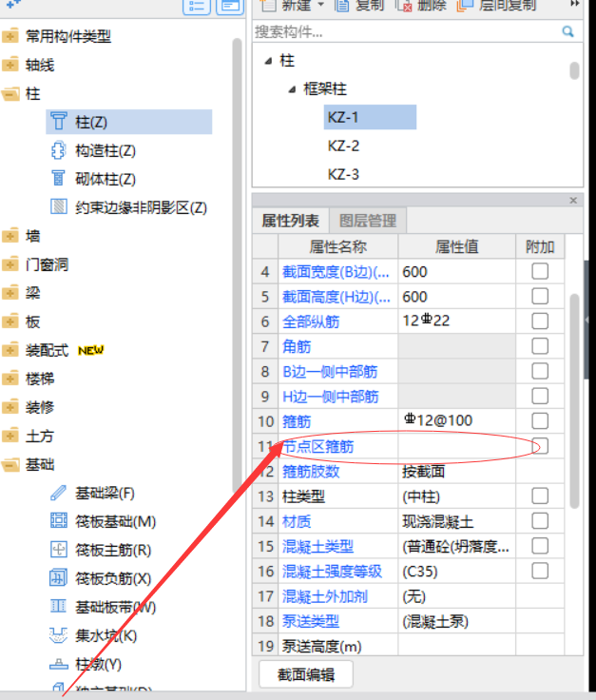The image size is (596, 700).
Task: Switch navigation to list view icon
Action: (197, 7)
